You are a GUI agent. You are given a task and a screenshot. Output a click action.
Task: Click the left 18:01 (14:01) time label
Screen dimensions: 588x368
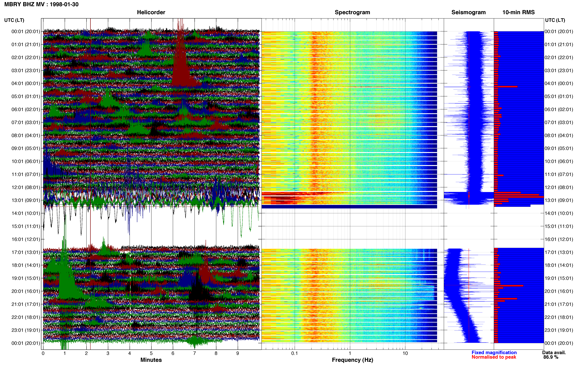click(x=26, y=265)
